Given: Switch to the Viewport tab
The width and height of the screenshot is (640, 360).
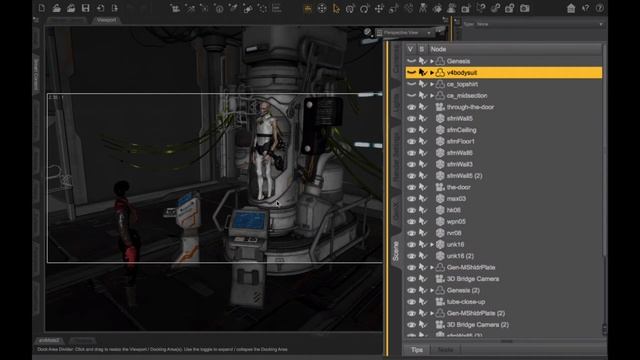Looking at the screenshot, I should 106,20.
